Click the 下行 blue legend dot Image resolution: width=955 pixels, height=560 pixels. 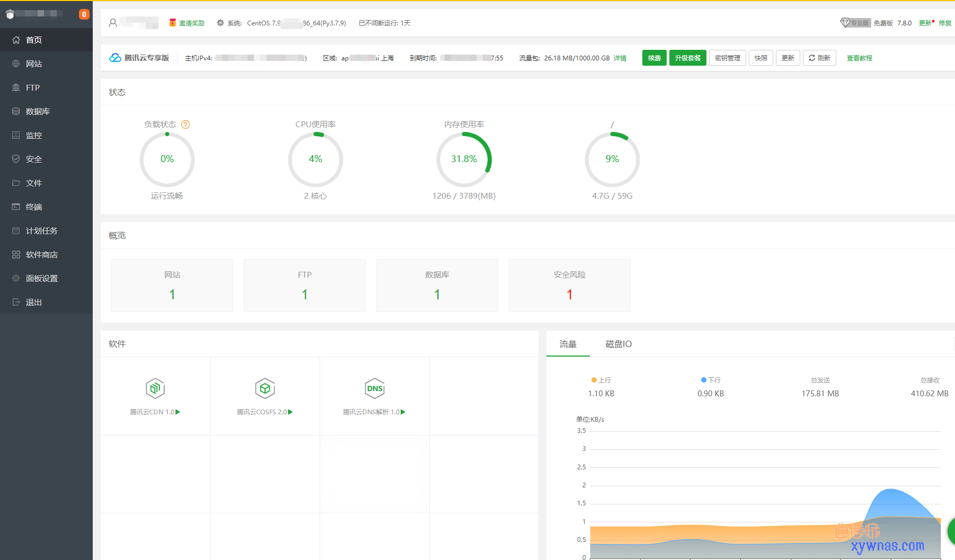coord(704,380)
